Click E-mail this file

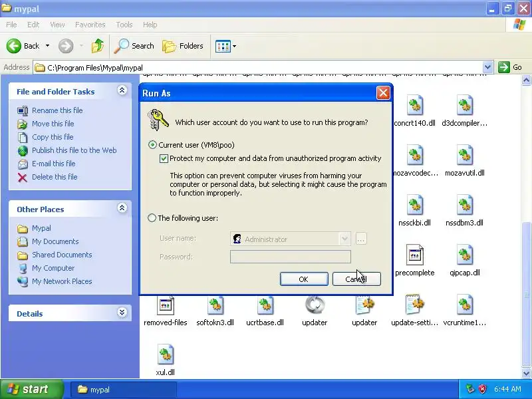[54, 163]
